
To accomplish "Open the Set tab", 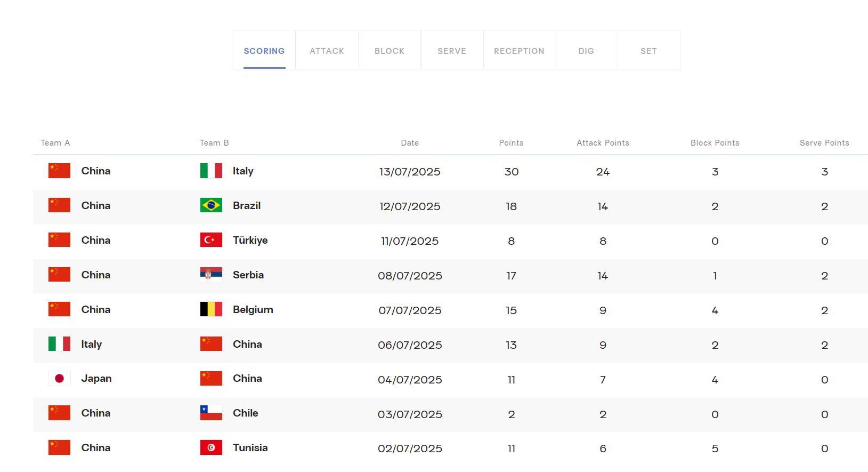I will coord(648,51).
